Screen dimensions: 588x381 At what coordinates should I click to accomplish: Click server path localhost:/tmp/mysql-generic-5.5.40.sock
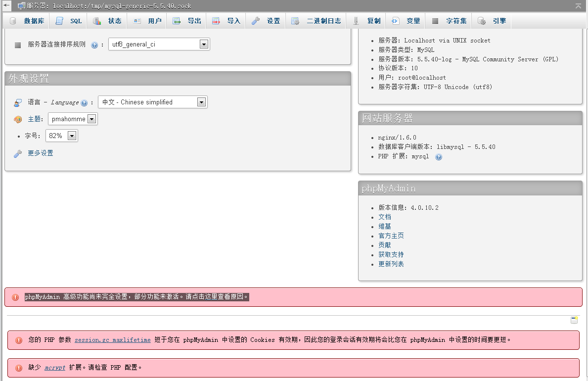click(122, 6)
